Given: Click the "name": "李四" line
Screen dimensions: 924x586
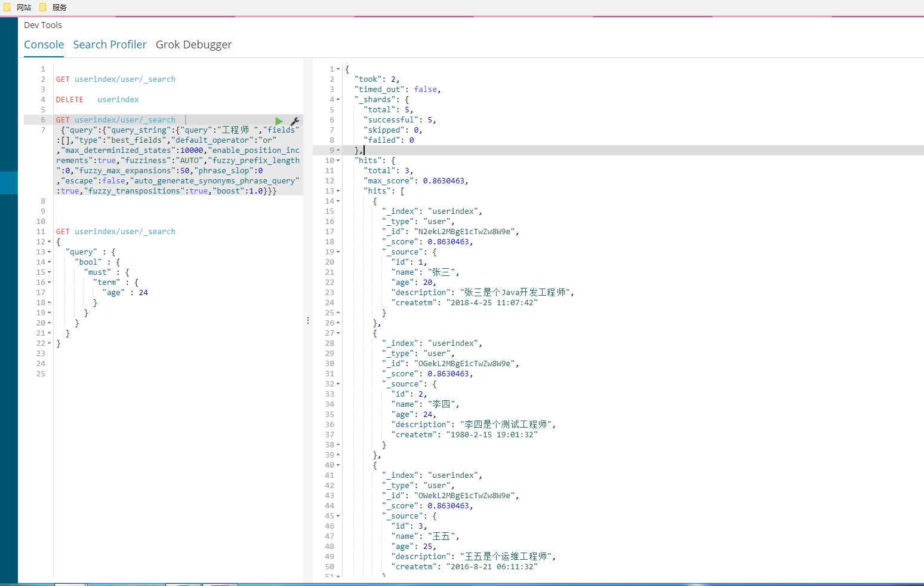Looking at the screenshot, I should pos(426,404).
